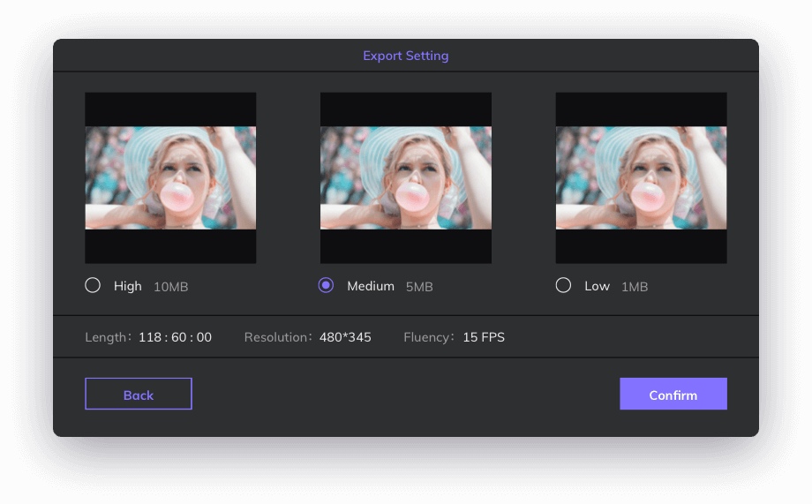Click the 15 FPS fluency value
The width and height of the screenshot is (812, 504).
(x=484, y=337)
